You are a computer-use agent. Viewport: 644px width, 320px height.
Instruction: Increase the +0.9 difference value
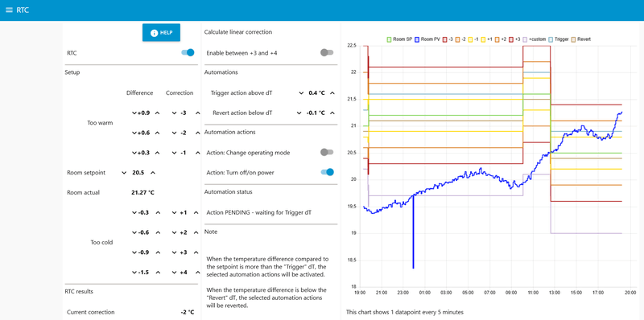point(157,113)
